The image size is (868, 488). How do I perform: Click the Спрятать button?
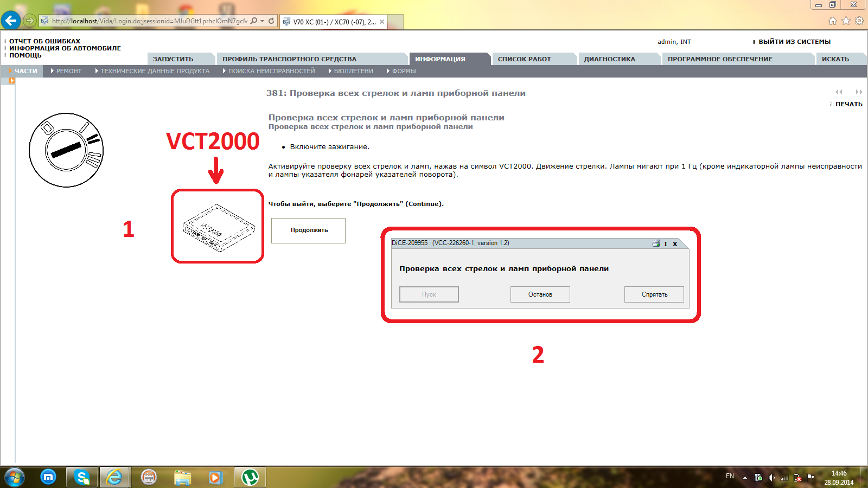click(x=654, y=294)
